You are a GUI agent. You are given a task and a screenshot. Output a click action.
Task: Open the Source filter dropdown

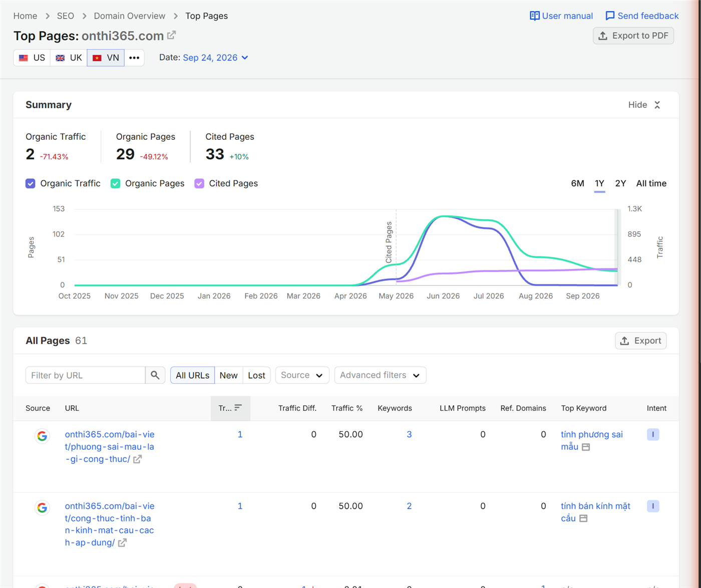point(302,375)
